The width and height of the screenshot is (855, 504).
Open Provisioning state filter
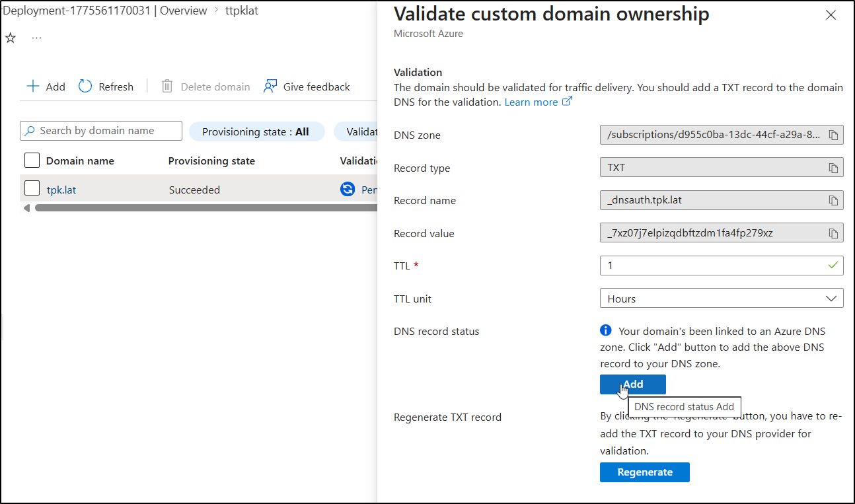click(x=256, y=131)
